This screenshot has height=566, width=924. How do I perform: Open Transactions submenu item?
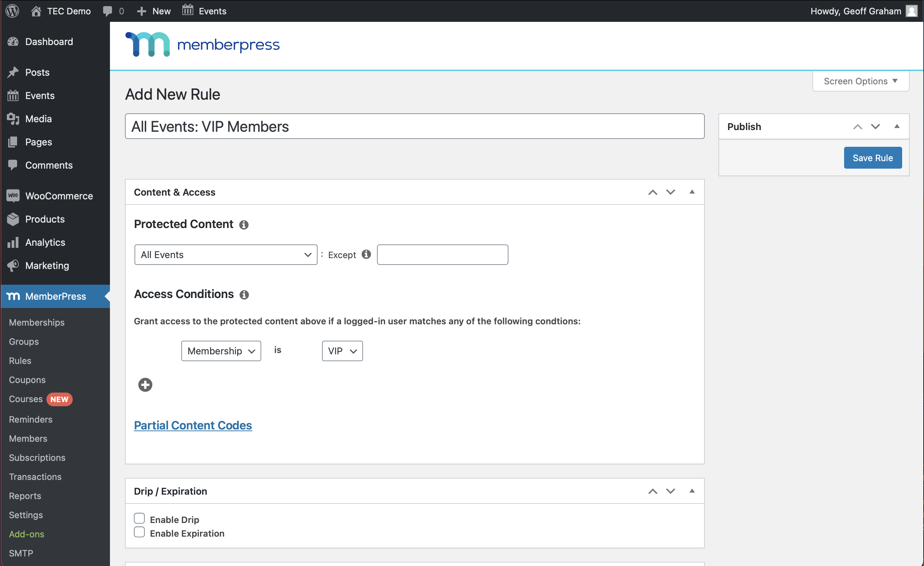pos(35,477)
